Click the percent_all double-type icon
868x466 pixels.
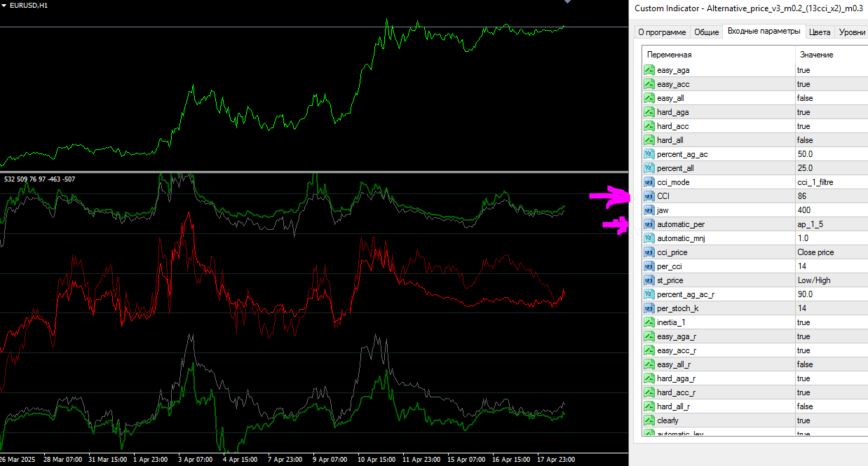(x=649, y=168)
